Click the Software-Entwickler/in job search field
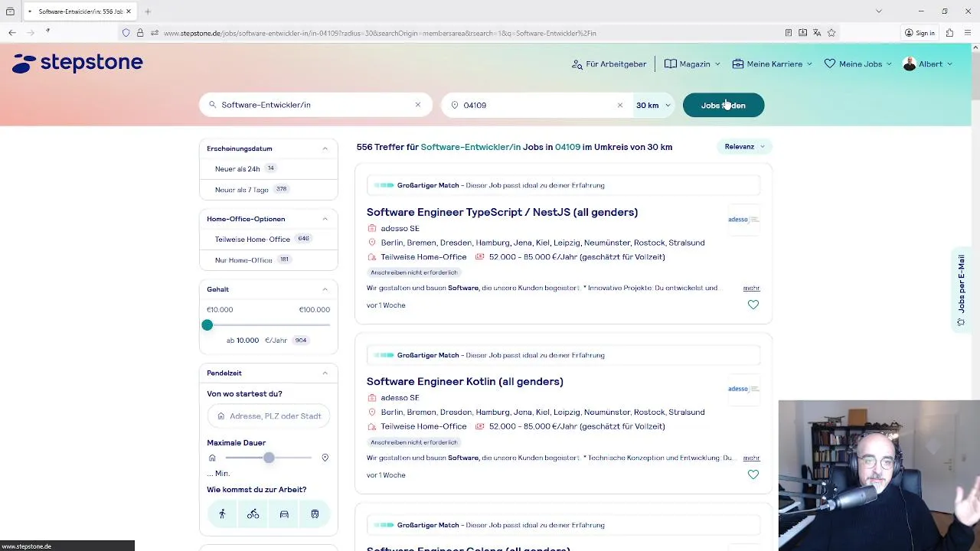Viewport: 980px width, 551px height. 315,105
